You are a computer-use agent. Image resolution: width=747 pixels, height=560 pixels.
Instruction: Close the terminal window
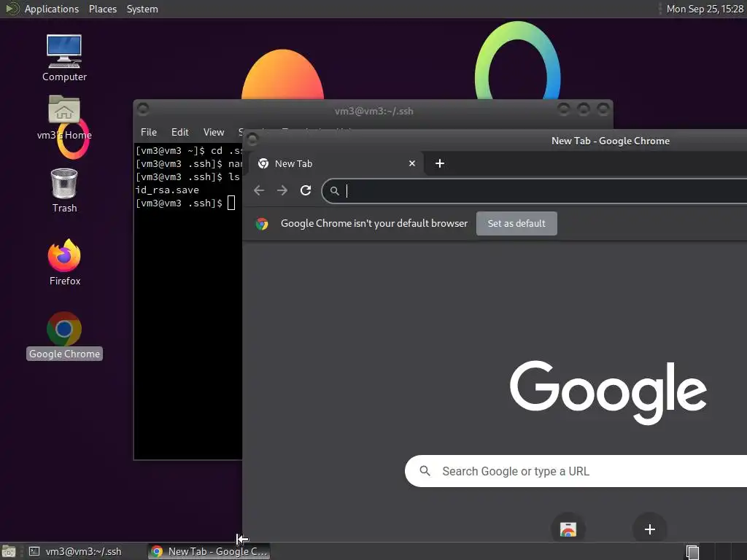point(603,109)
